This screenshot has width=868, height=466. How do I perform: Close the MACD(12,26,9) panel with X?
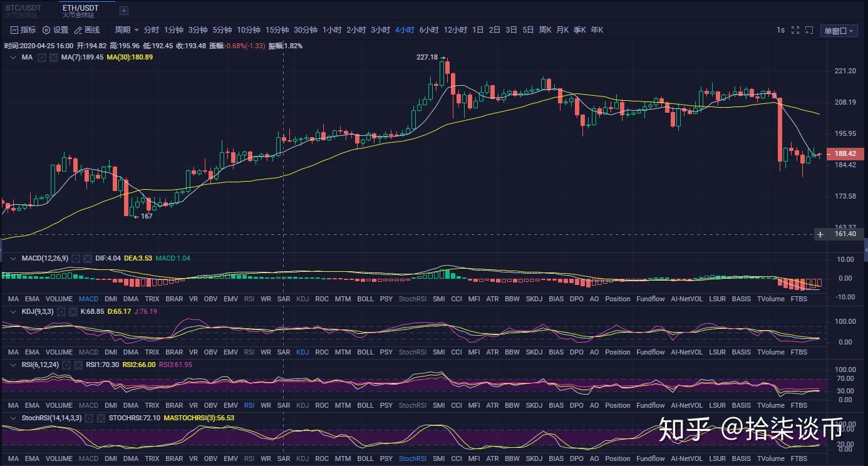87,258
